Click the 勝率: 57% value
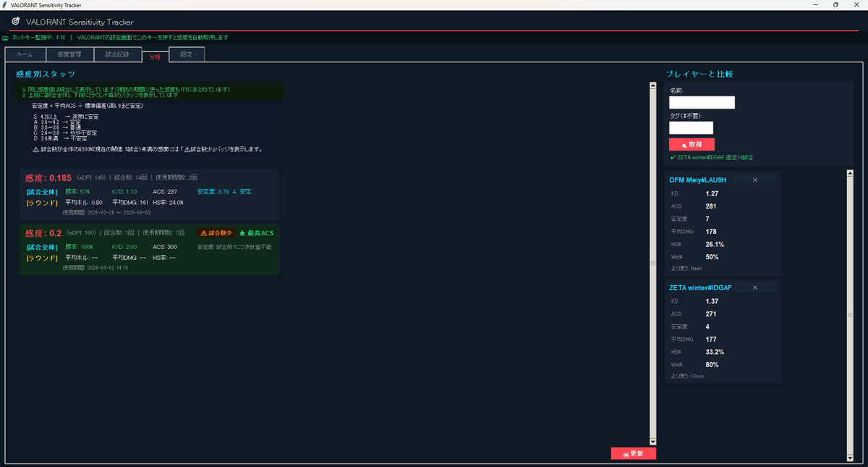 coord(77,192)
